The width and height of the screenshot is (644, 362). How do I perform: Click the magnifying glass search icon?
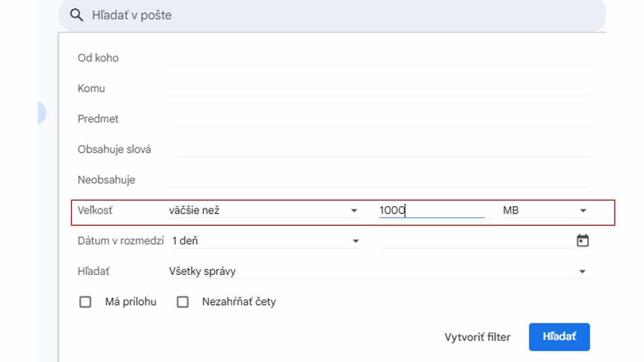pyautogui.click(x=76, y=15)
